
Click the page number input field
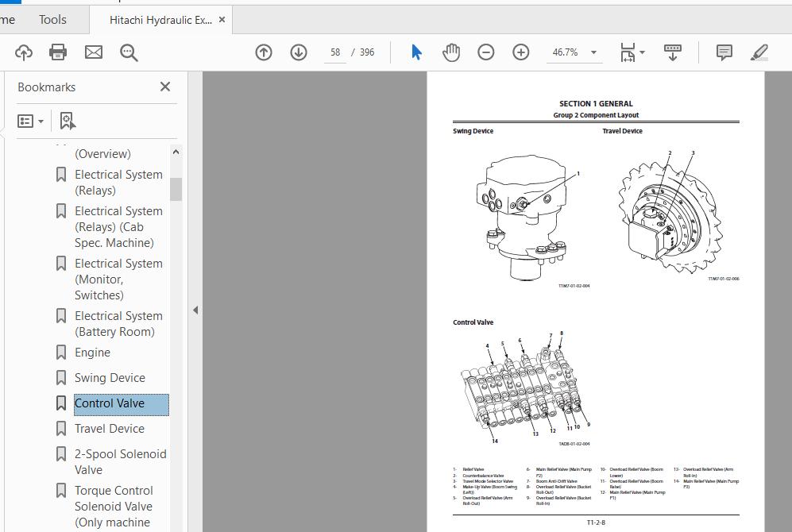coord(335,52)
